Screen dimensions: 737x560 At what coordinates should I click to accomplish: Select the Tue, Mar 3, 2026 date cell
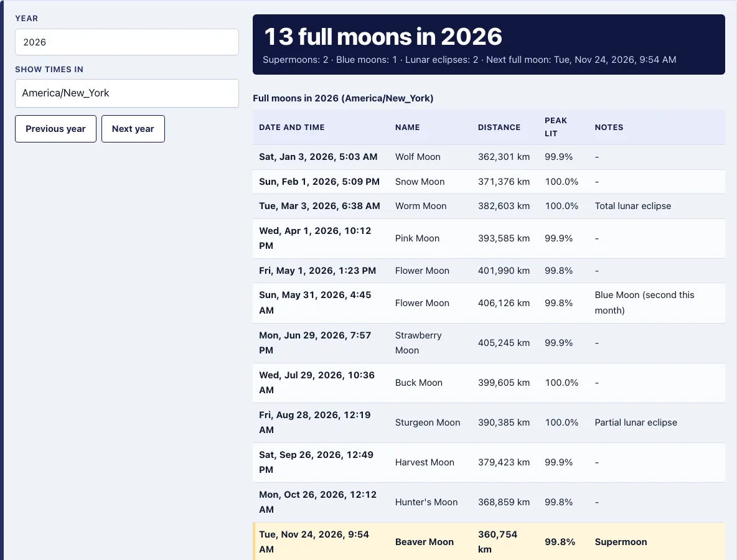click(319, 206)
